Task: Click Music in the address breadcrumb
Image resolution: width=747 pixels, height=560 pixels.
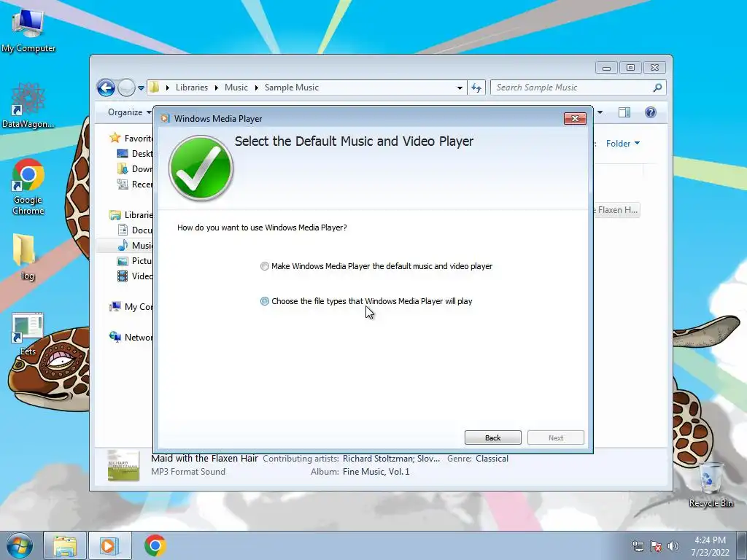Action: point(236,87)
